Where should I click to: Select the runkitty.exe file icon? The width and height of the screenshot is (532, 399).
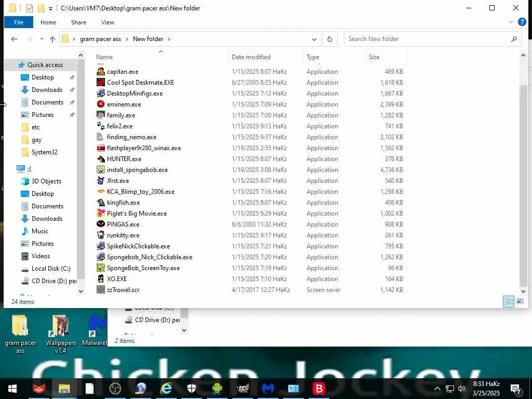click(100, 235)
